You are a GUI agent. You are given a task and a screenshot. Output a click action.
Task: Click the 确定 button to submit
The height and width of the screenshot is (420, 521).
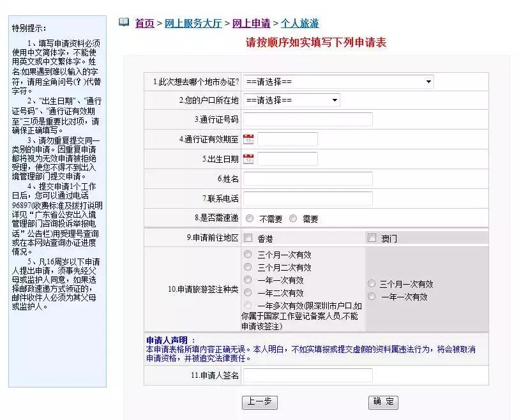click(x=382, y=402)
